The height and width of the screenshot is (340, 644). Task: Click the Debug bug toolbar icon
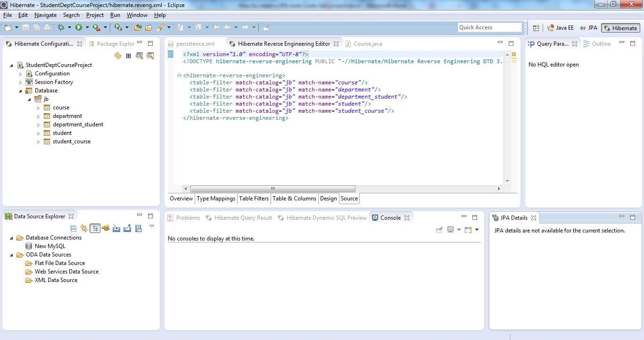[61, 27]
